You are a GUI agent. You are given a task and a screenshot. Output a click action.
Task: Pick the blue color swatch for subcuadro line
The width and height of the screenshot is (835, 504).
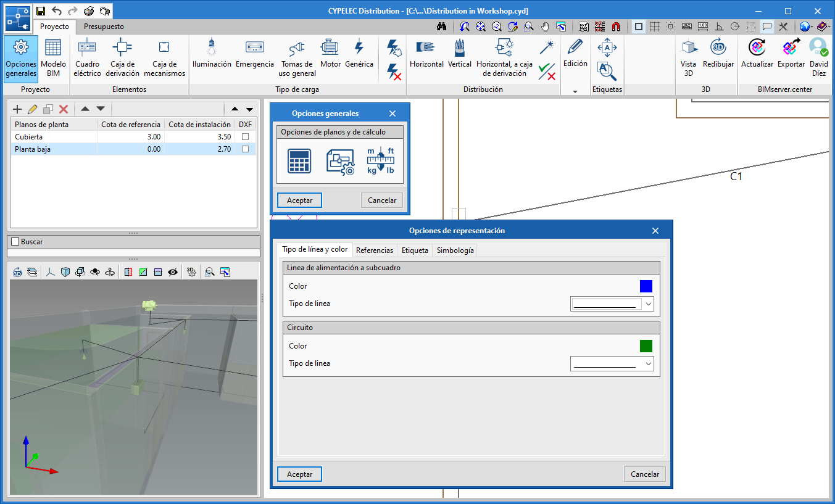(x=646, y=286)
